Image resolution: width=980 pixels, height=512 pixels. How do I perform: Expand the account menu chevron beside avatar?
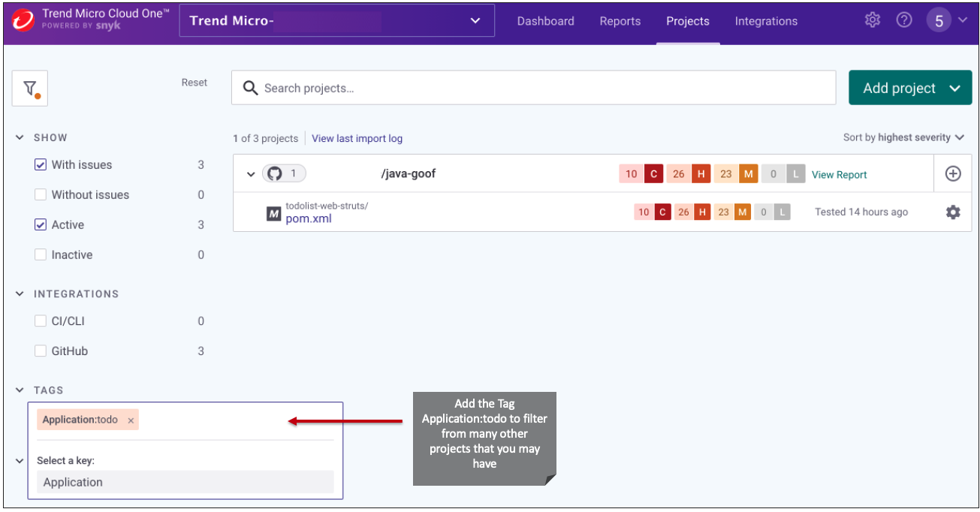[963, 20]
